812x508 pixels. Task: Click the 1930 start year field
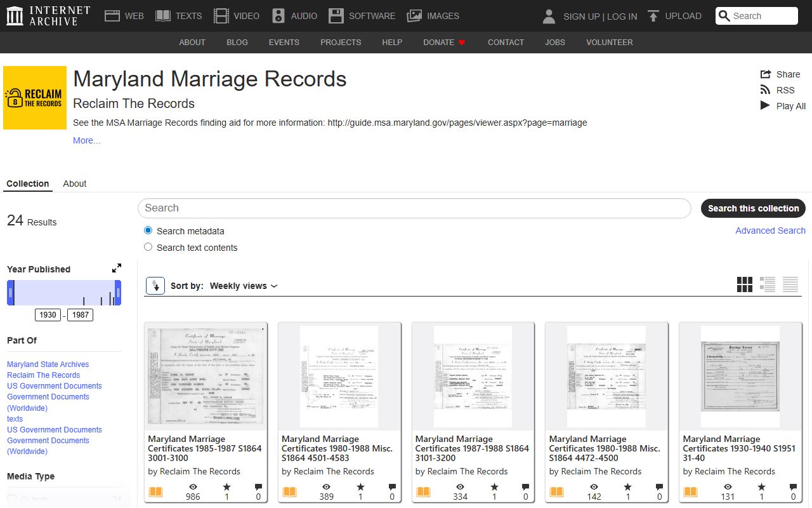pyautogui.click(x=48, y=314)
